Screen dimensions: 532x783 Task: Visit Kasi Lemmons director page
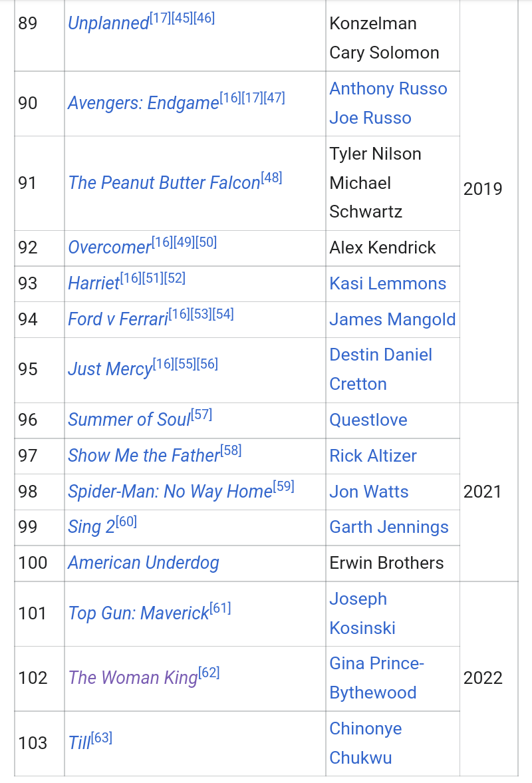click(388, 284)
